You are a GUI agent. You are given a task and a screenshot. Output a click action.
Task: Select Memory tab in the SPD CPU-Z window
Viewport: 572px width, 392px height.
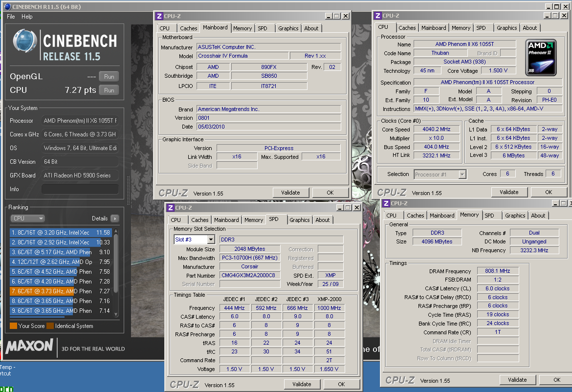(x=254, y=220)
